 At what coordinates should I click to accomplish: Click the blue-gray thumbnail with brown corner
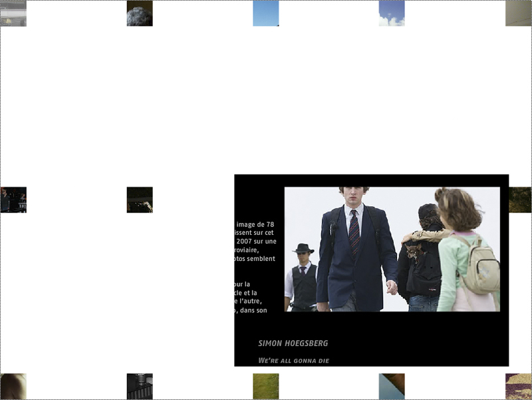tap(392, 387)
